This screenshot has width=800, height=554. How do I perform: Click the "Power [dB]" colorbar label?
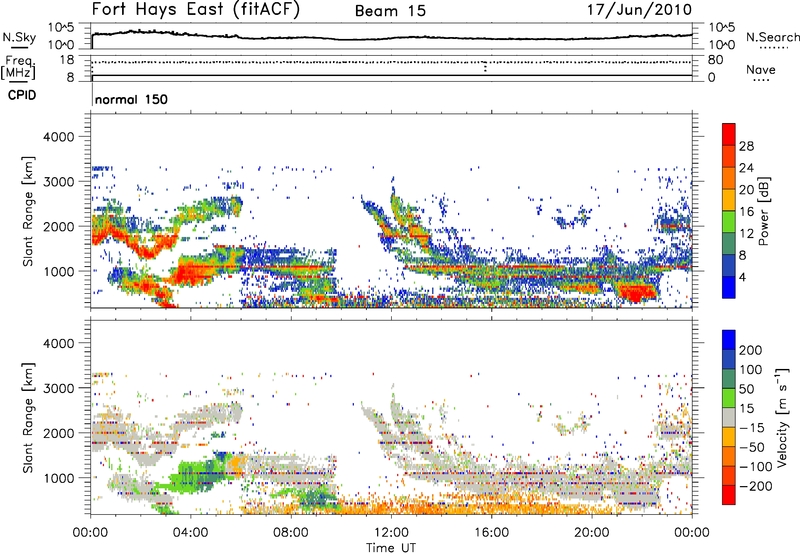tap(764, 211)
